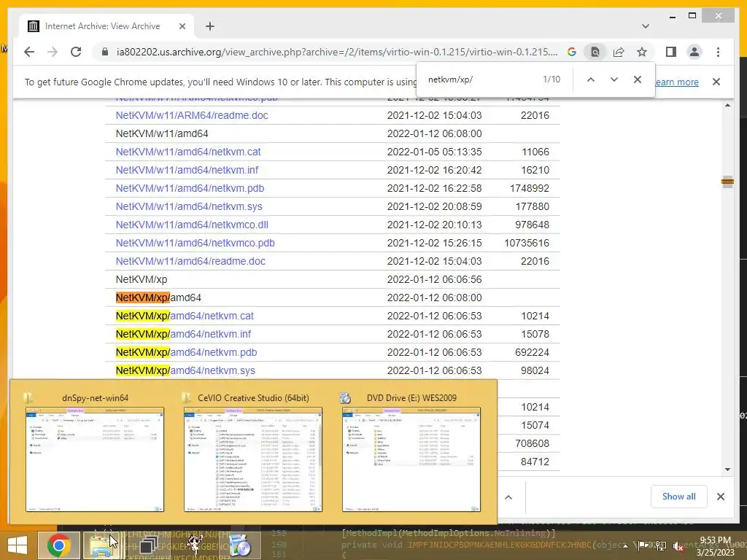Screen dimensions: 747x560
Task: Show hidden tray icons arrow
Action: click(625, 545)
